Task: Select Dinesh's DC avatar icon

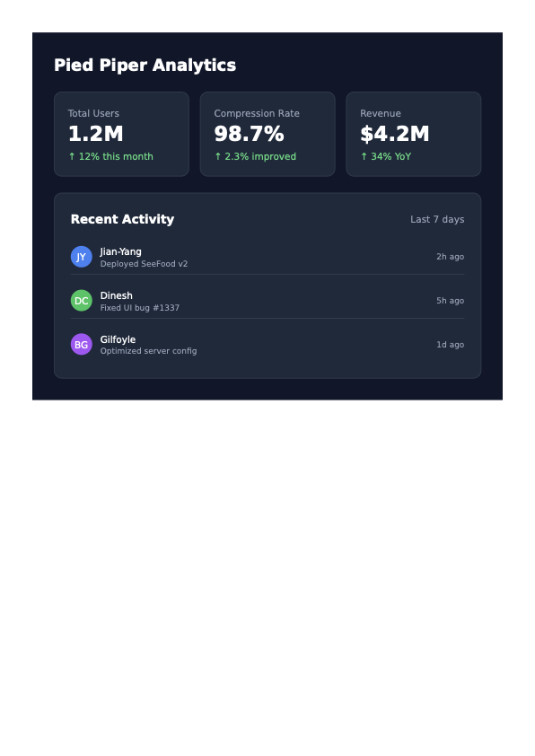Action: click(x=81, y=300)
